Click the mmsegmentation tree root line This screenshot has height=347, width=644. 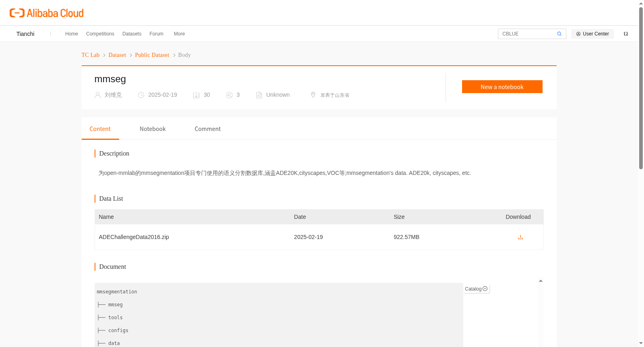(117, 292)
